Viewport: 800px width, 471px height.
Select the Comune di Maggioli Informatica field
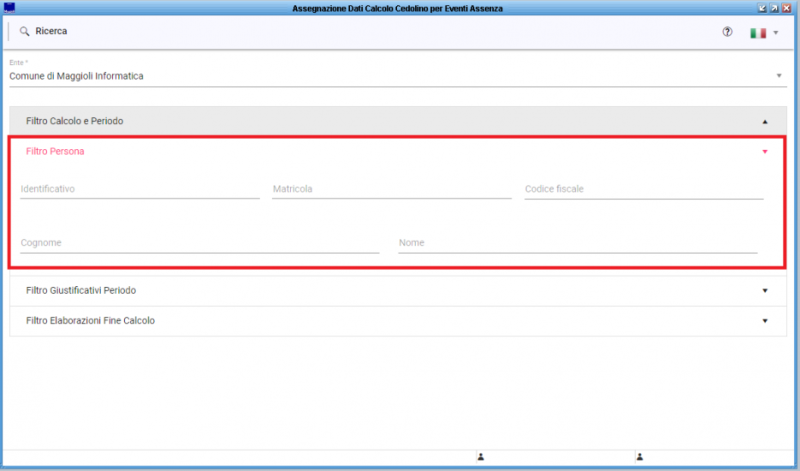click(x=397, y=76)
